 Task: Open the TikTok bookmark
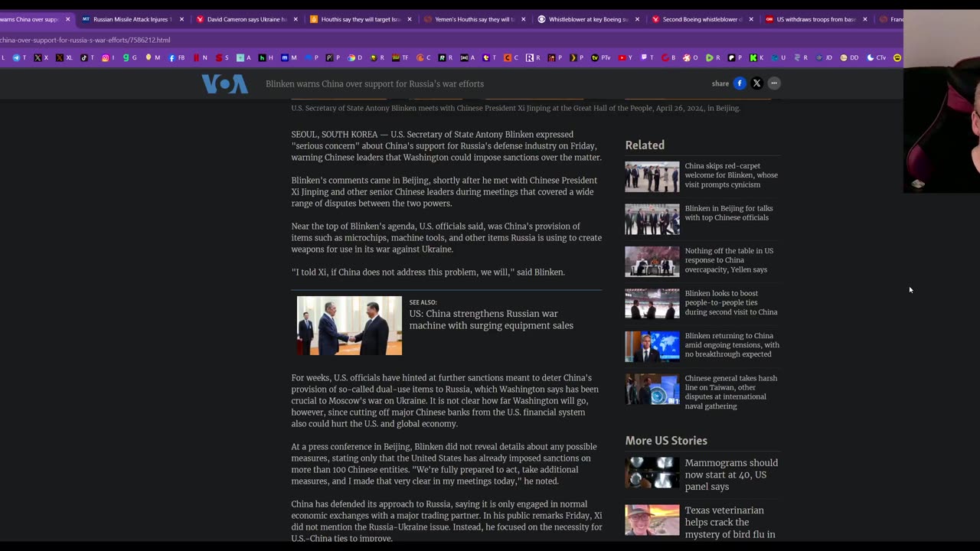pyautogui.click(x=87, y=57)
